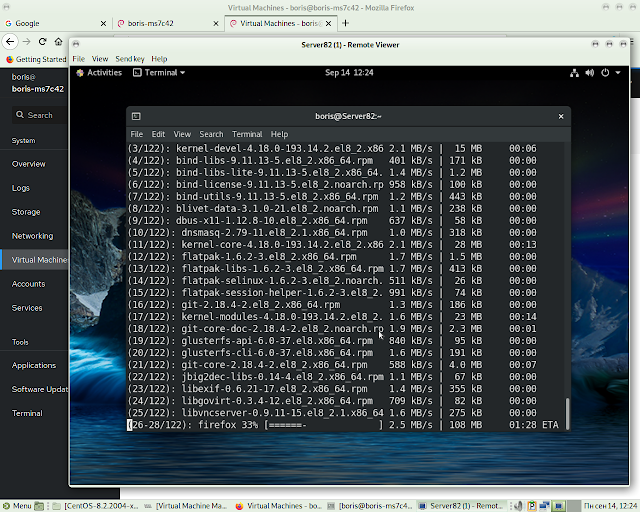Go forward in Firefox

coord(27,41)
